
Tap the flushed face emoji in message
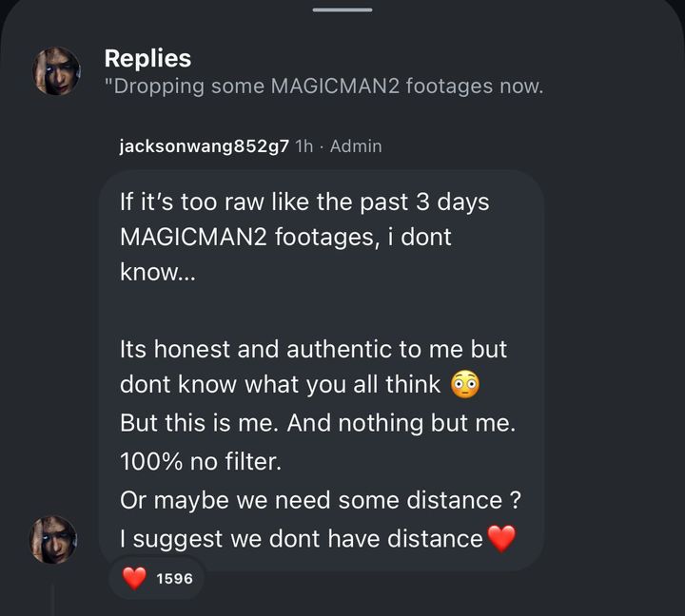click(x=464, y=385)
